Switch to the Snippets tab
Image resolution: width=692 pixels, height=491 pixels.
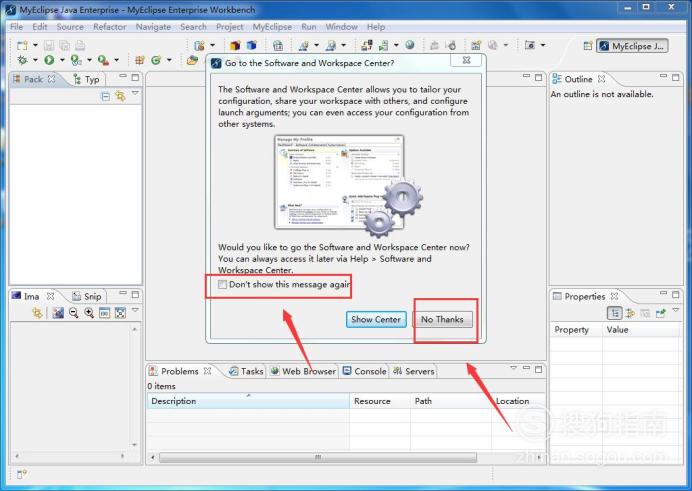click(87, 296)
